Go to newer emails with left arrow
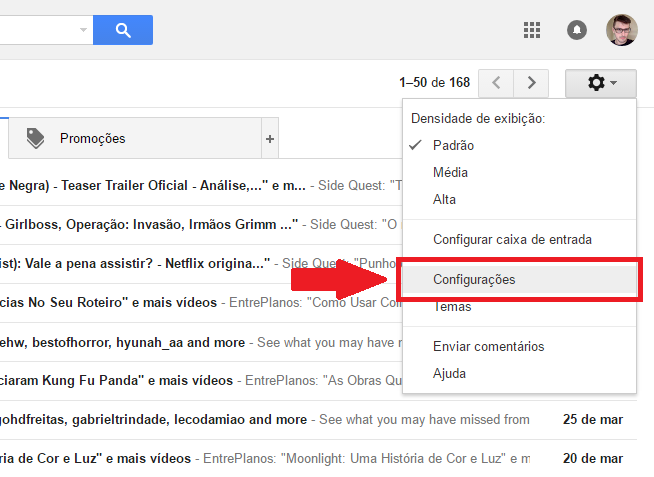The width and height of the screenshot is (654, 477). coord(496,83)
